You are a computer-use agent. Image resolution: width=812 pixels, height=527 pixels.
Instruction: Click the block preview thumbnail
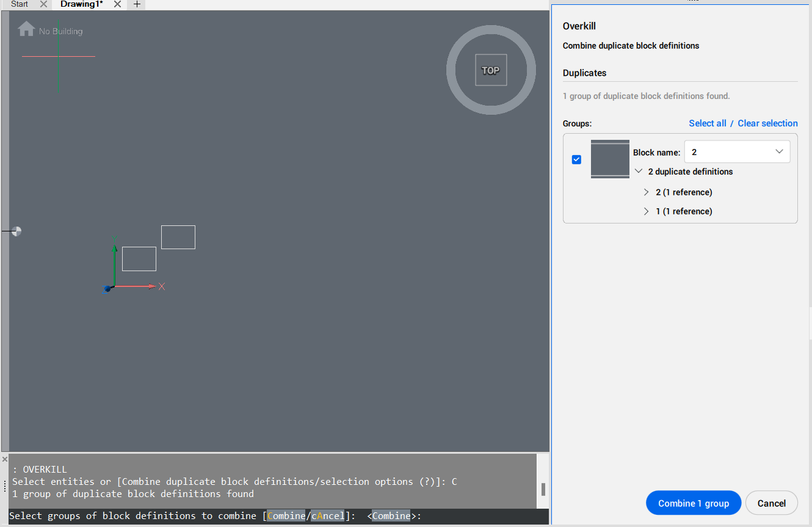tap(610, 159)
